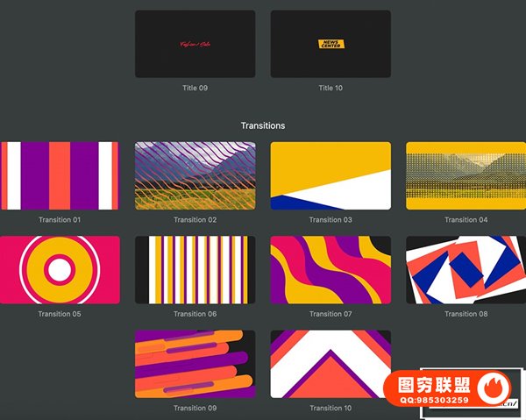
Task: Pick the Transition 05 concentric circles thumbnail
Action: point(59,270)
